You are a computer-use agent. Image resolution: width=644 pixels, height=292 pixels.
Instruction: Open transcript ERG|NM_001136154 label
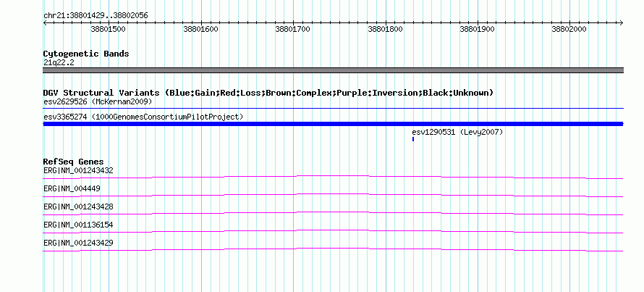[78, 225]
